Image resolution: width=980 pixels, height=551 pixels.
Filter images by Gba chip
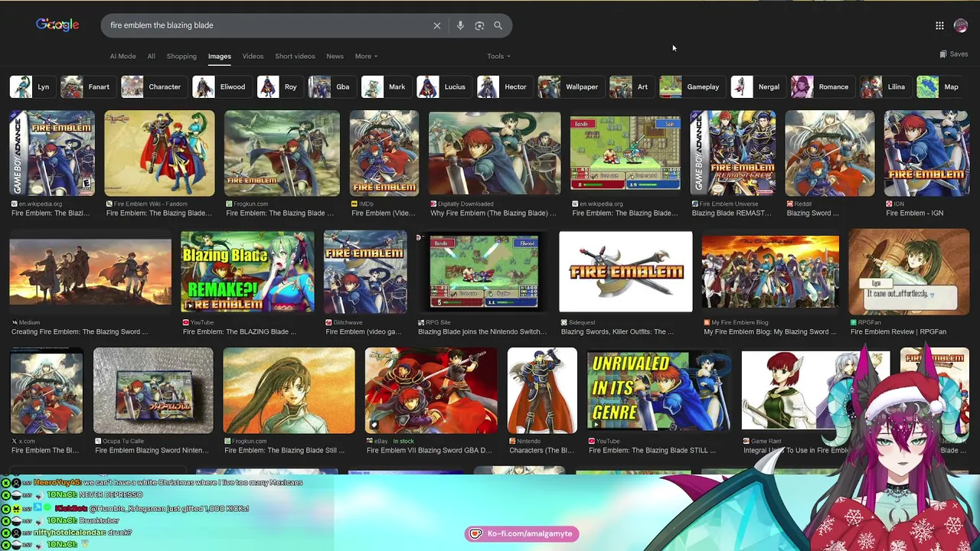[331, 86]
